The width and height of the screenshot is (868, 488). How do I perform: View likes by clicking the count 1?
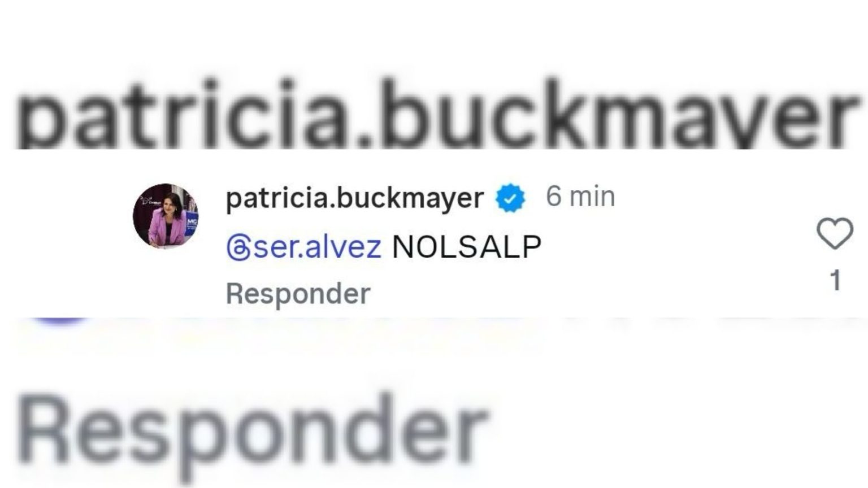[835, 281]
